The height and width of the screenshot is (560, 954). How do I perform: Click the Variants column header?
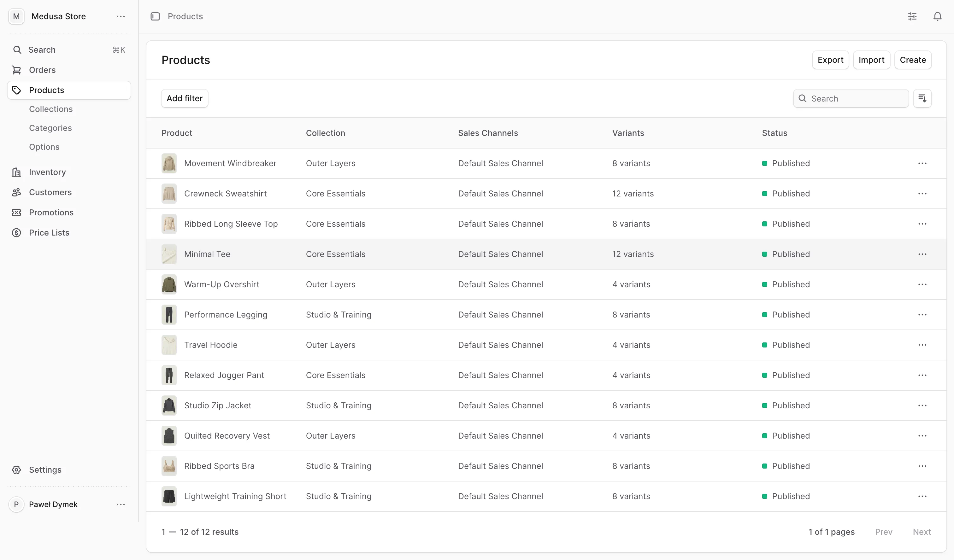tap(628, 133)
